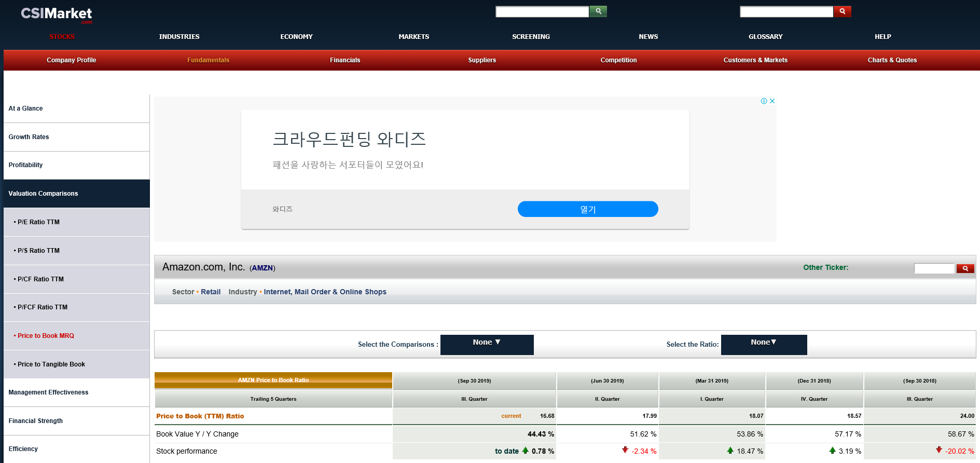Focus the search field beside red header button
This screenshot has height=463, width=980.
click(x=786, y=11)
